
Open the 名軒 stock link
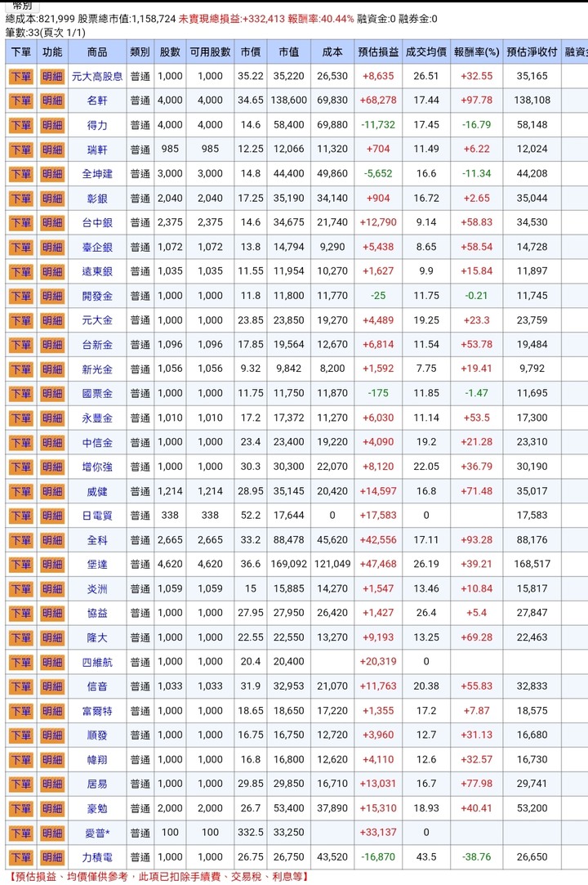[97, 101]
